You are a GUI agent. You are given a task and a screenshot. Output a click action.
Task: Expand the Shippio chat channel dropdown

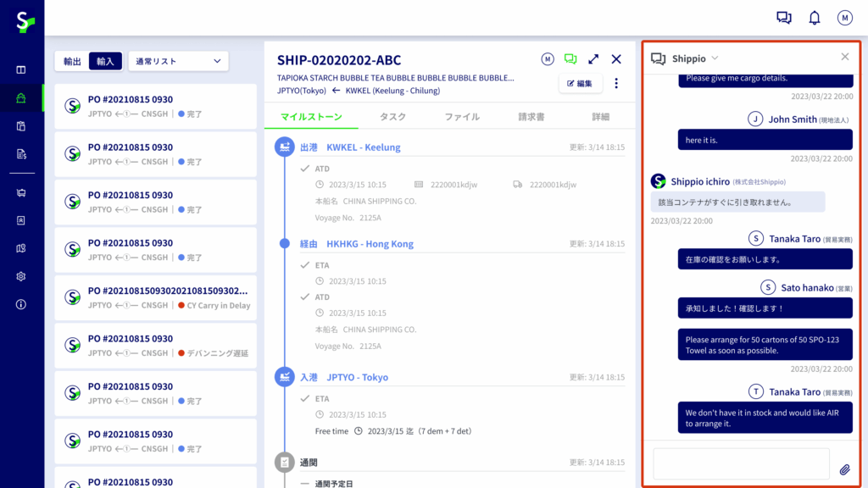715,58
